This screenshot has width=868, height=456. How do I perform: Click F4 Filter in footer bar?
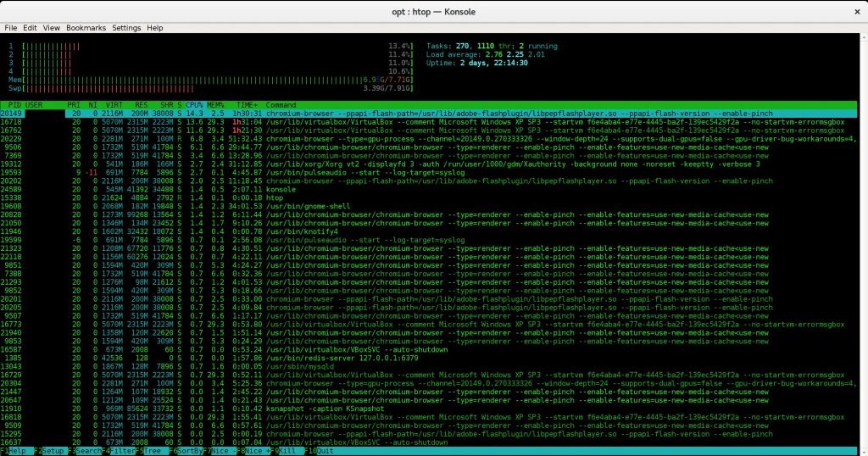click(x=118, y=451)
